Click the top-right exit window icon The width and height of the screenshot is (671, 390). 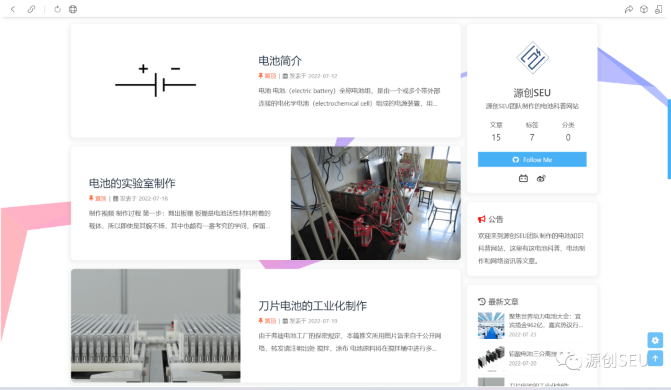click(x=659, y=9)
